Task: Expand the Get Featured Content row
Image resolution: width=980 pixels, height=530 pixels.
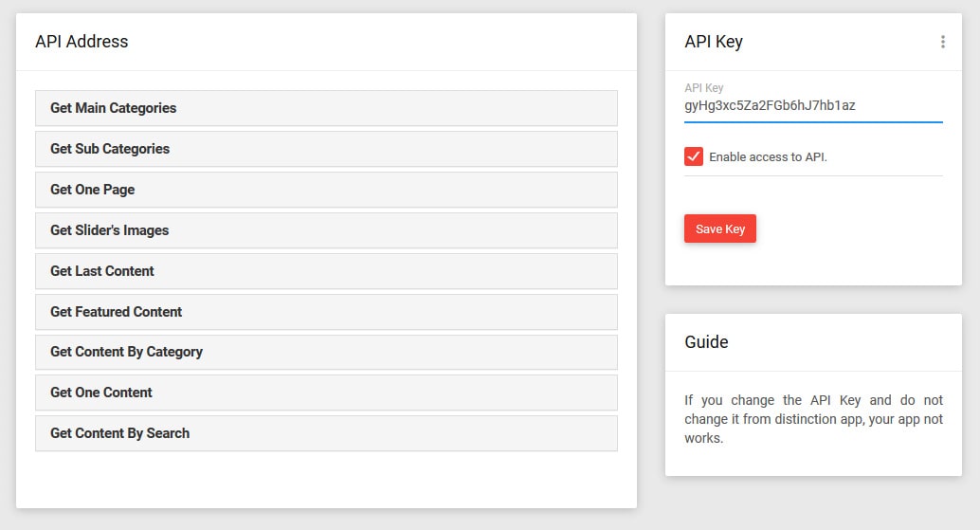Action: click(326, 312)
